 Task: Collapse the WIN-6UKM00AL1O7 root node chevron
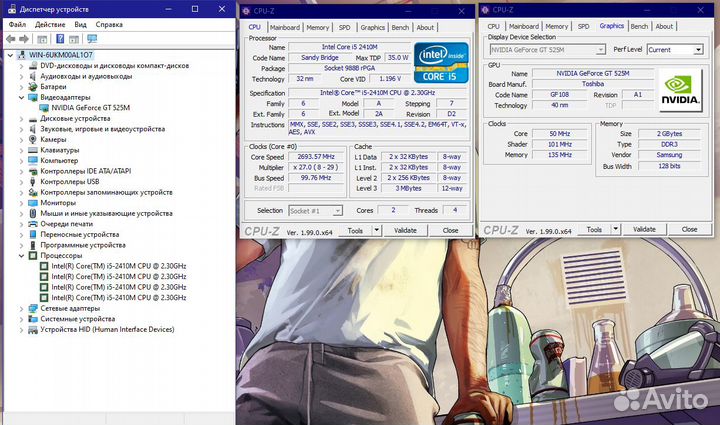click(x=11, y=55)
